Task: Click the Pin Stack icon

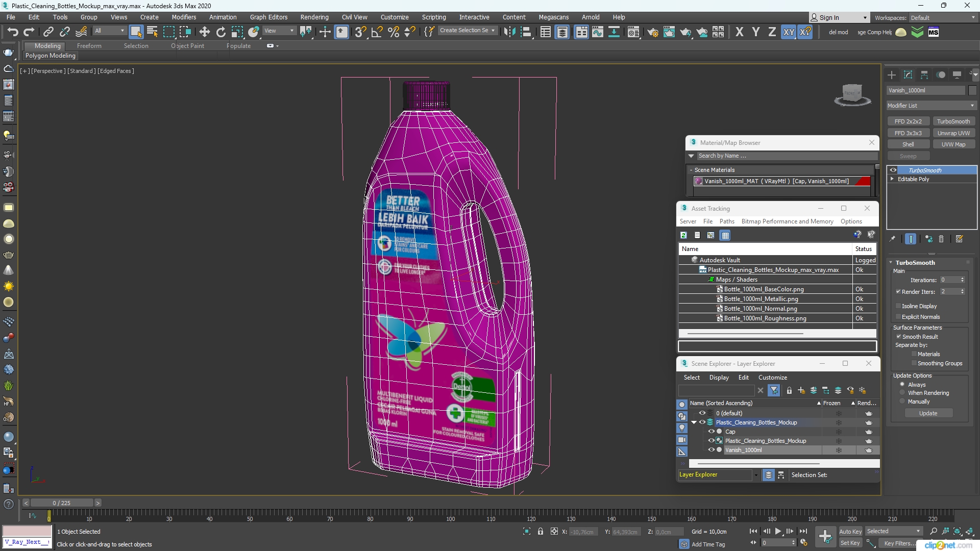Action: coord(892,239)
